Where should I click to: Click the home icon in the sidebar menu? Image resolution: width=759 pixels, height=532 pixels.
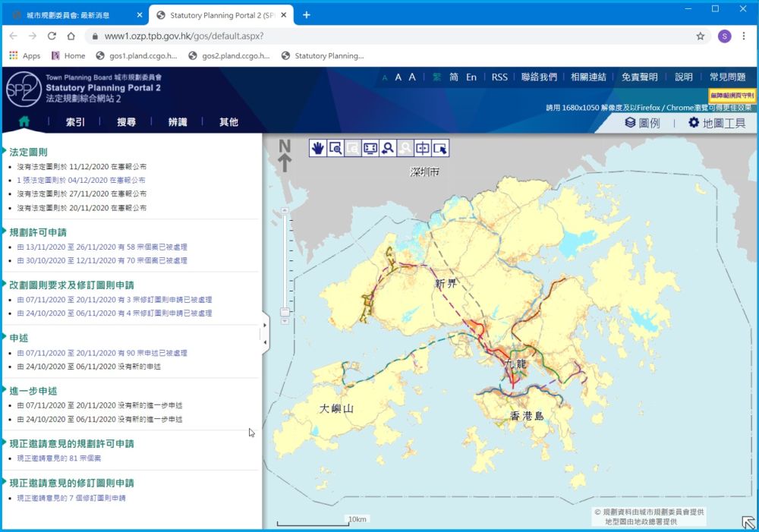pyautogui.click(x=24, y=121)
